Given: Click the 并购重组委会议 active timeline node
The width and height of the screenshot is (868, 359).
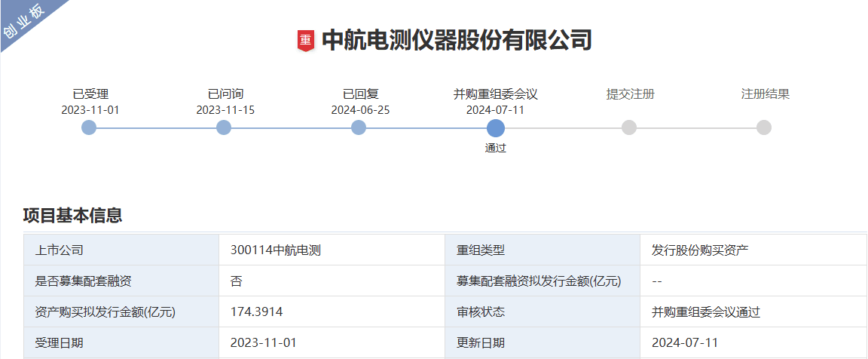Looking at the screenshot, I should [x=496, y=128].
